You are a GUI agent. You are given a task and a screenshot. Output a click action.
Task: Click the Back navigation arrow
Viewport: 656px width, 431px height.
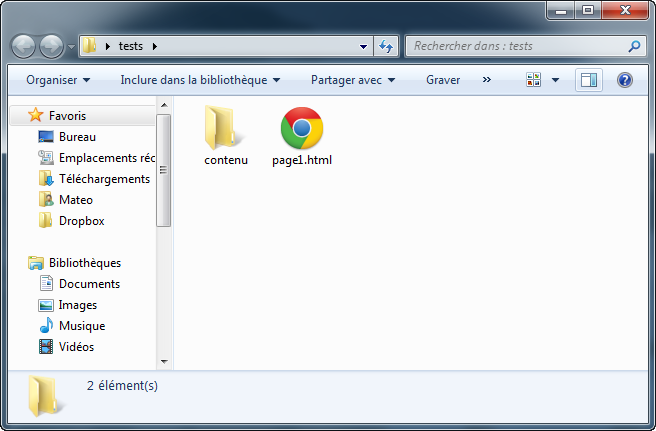coord(24,46)
